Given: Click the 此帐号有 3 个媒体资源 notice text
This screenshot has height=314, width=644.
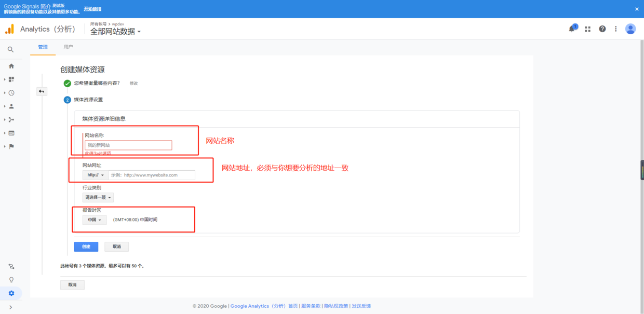Looking at the screenshot, I should click(x=102, y=266).
